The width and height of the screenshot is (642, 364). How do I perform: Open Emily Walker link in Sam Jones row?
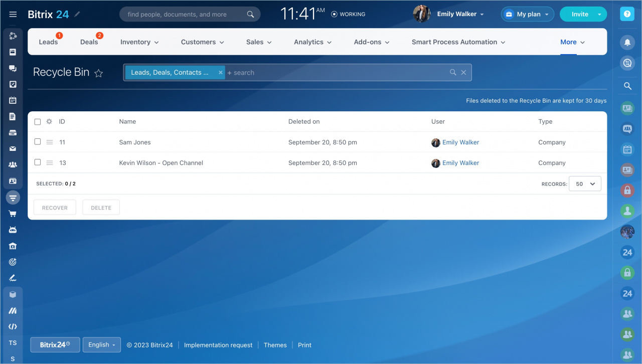click(460, 142)
